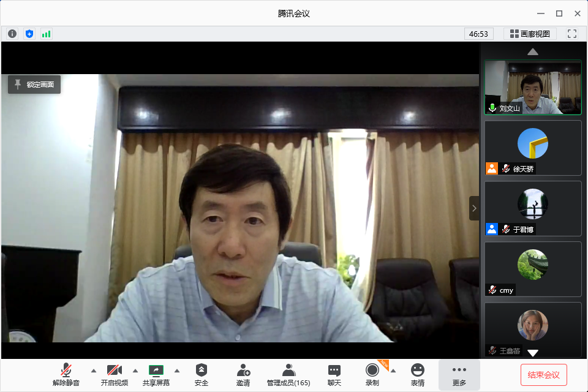Collapse the participant sidebar with chevron
The image size is (588, 392).
[x=474, y=208]
